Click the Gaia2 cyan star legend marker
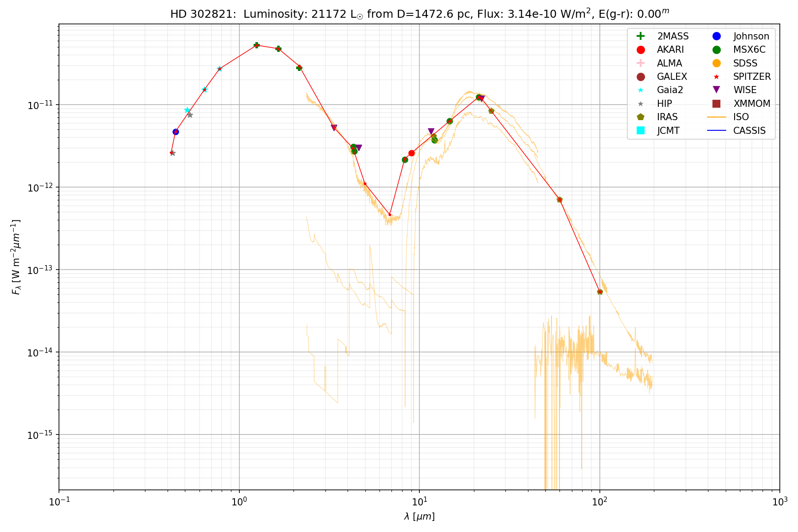798x532 pixels. (x=640, y=90)
